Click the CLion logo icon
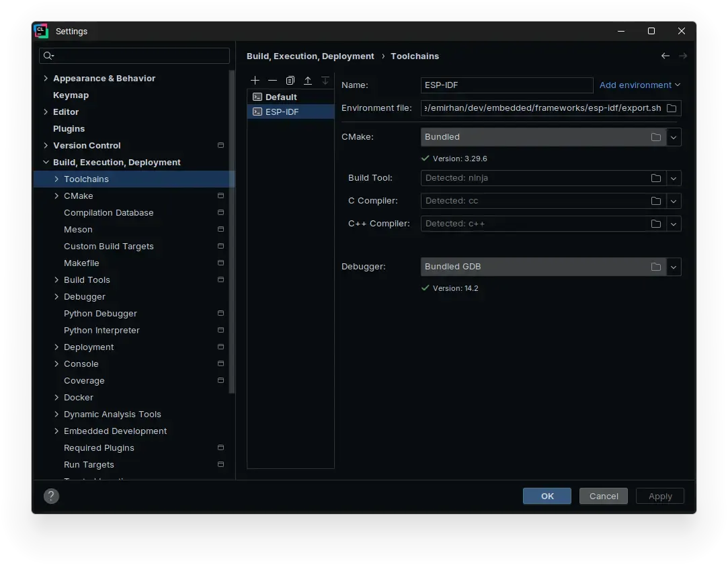728x565 pixels. point(41,31)
